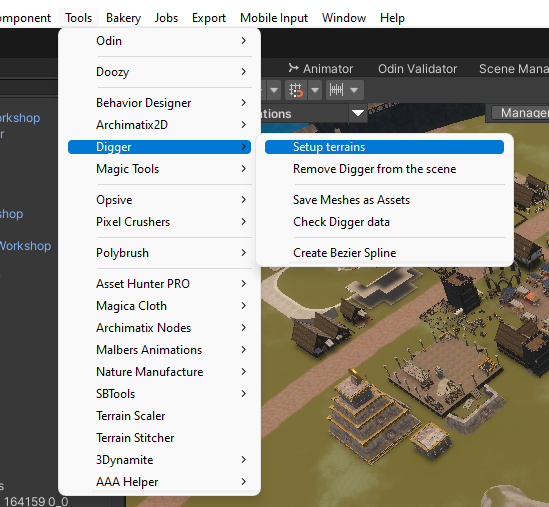Choose Create Bezier Spline
549x507 pixels.
(x=384, y=253)
